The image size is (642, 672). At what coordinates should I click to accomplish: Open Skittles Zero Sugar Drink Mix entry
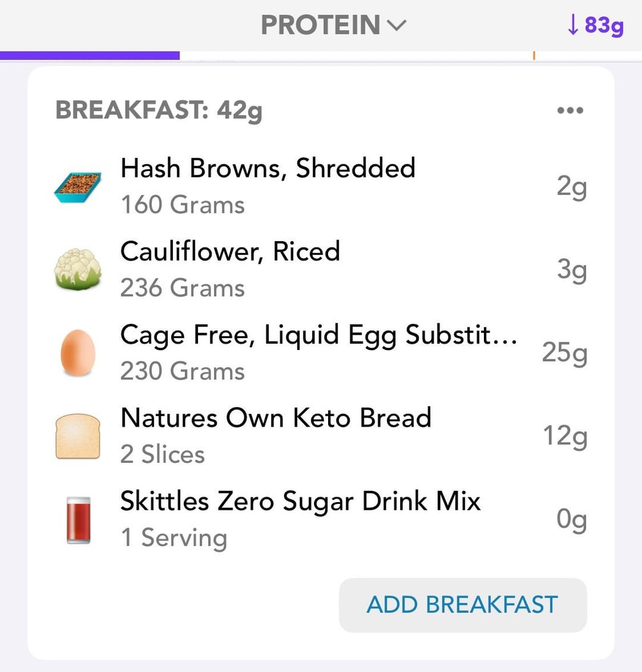[320, 519]
